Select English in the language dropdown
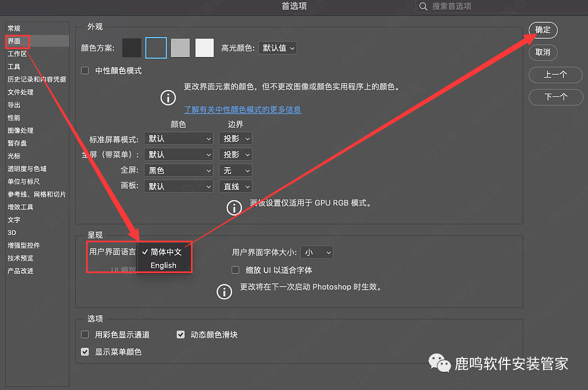 point(164,265)
